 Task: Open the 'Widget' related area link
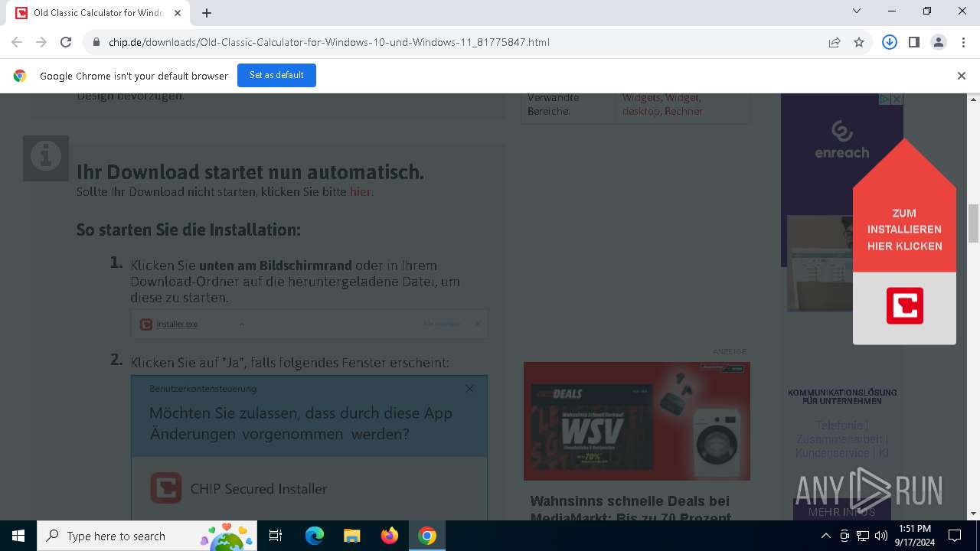pyautogui.click(x=682, y=97)
